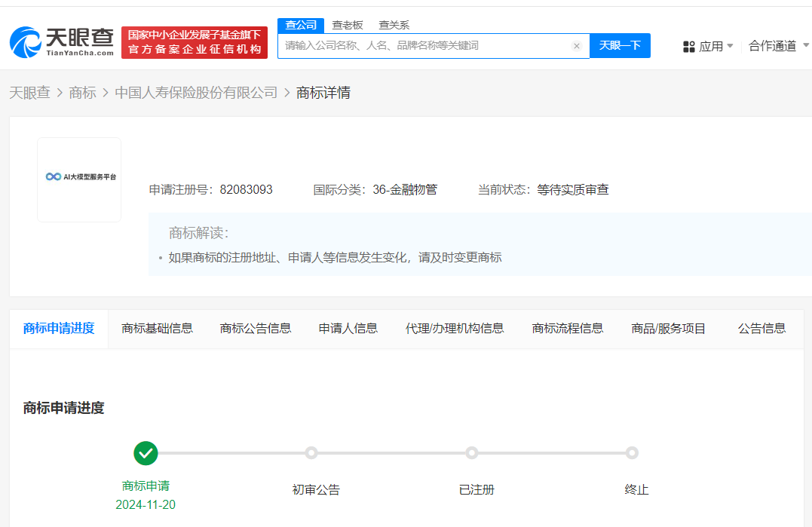Image resolution: width=812 pixels, height=527 pixels.
Task: Open the 应用 apps grid icon
Action: (688, 47)
